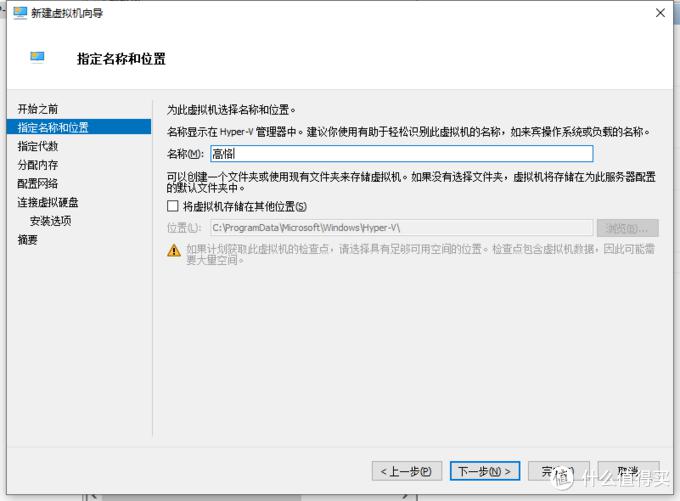
Task: Select 安装选项 sub-step
Action: [51, 221]
